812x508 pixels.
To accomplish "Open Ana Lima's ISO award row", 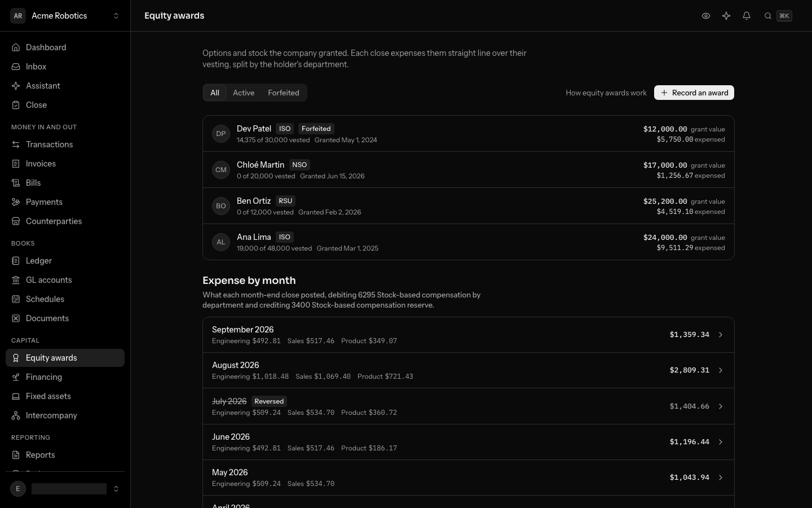I will [x=469, y=242].
